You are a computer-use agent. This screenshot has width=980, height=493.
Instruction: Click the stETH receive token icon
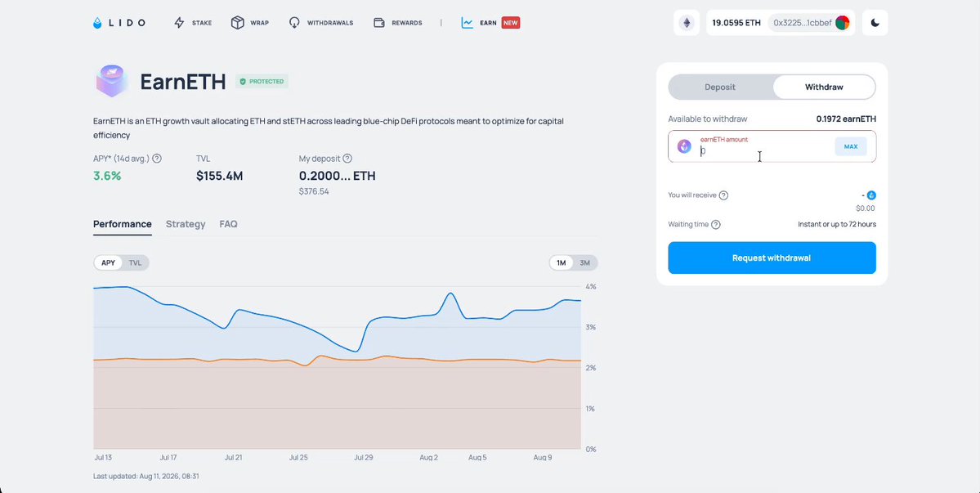point(871,195)
